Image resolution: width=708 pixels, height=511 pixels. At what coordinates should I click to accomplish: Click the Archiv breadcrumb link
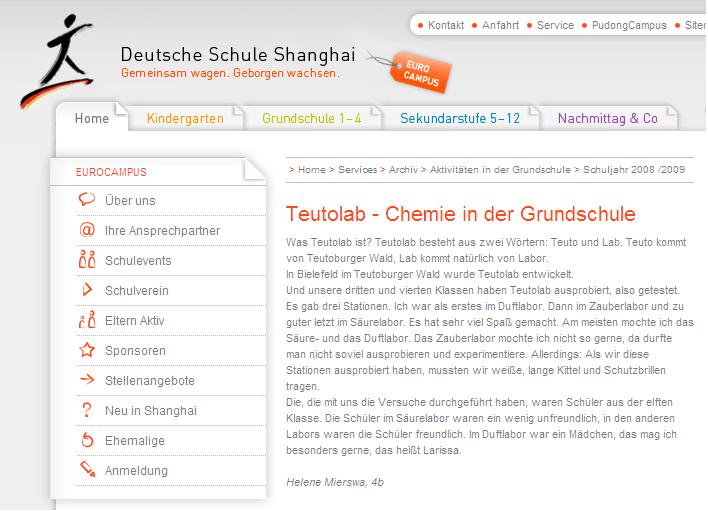coord(403,170)
